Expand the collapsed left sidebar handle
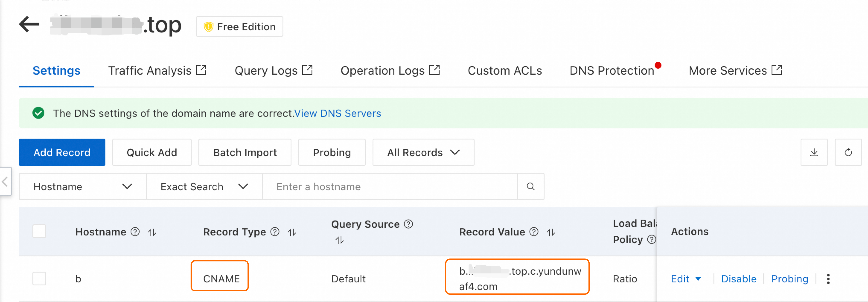868x302 pixels. [x=5, y=182]
